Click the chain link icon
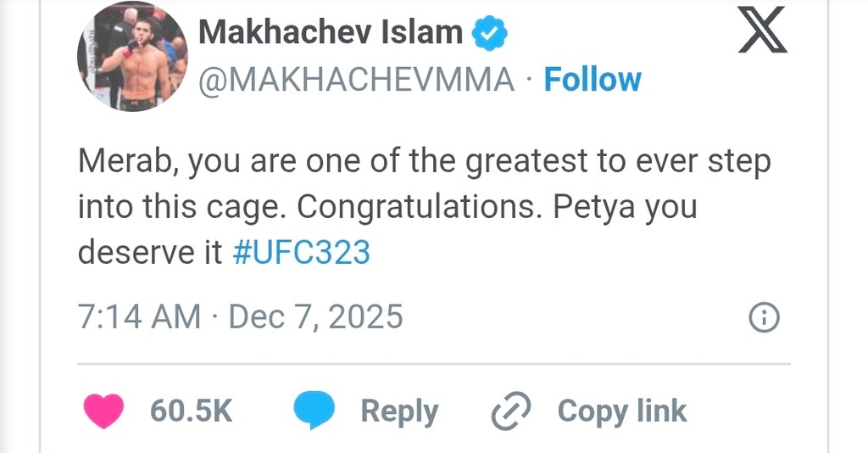The height and width of the screenshot is (453, 868). pyautogui.click(x=511, y=411)
